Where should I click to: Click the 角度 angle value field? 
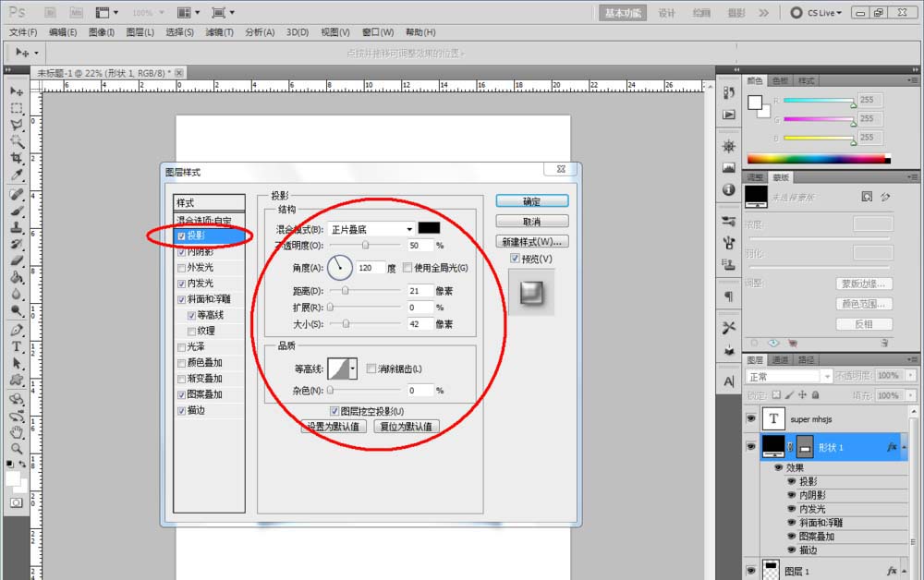coord(371,267)
